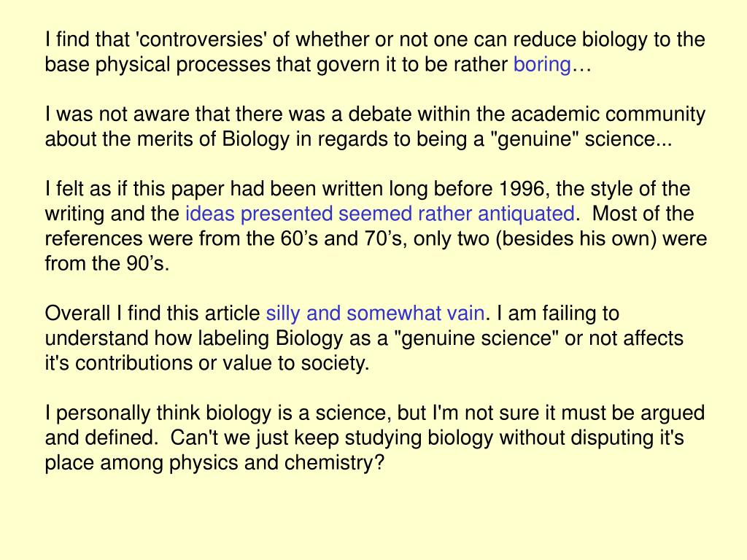Click the phrase "genuine science" in the fourth paragraph
The width and height of the screenshot is (747, 560).
[476, 338]
